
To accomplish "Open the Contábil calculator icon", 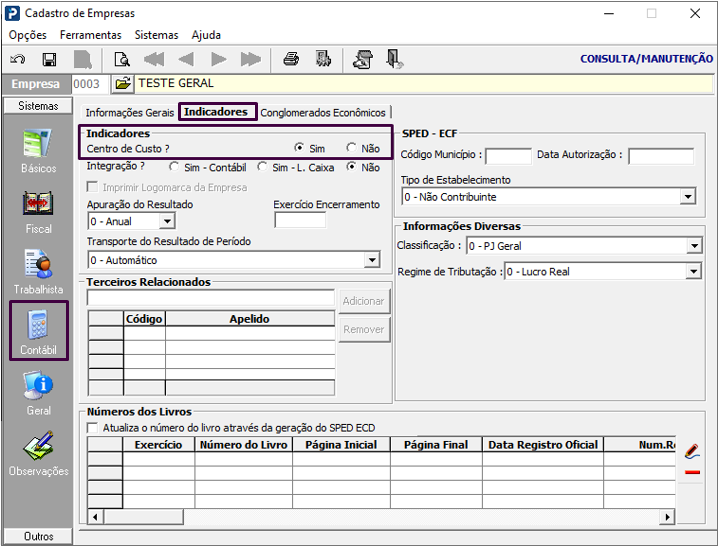I will pos(39,331).
